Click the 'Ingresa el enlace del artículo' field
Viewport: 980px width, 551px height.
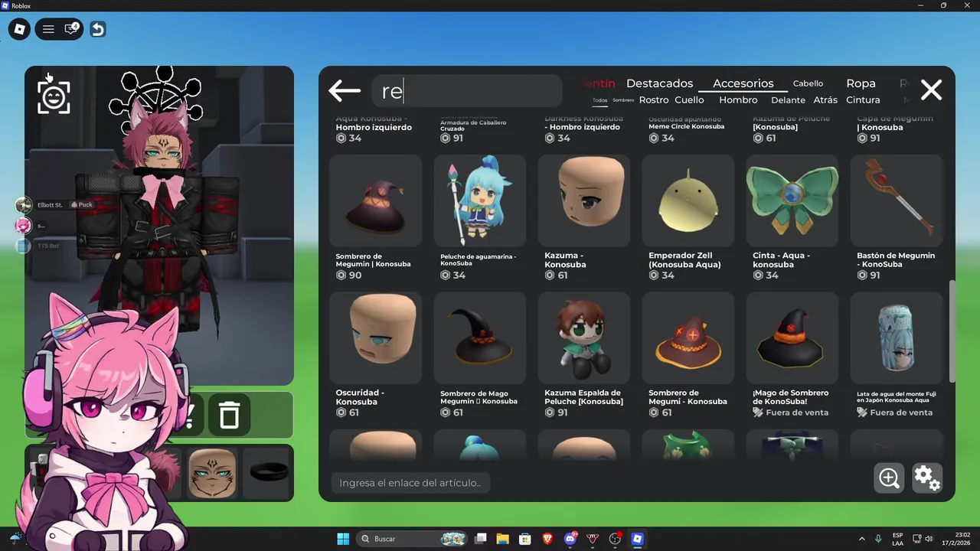(410, 483)
